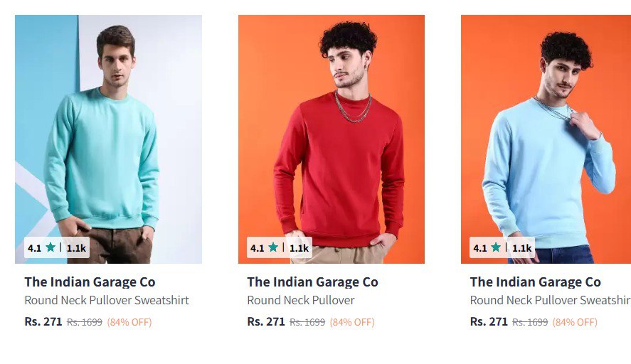Select the last Round Neck Pullover Sweatshirt description

550,301
